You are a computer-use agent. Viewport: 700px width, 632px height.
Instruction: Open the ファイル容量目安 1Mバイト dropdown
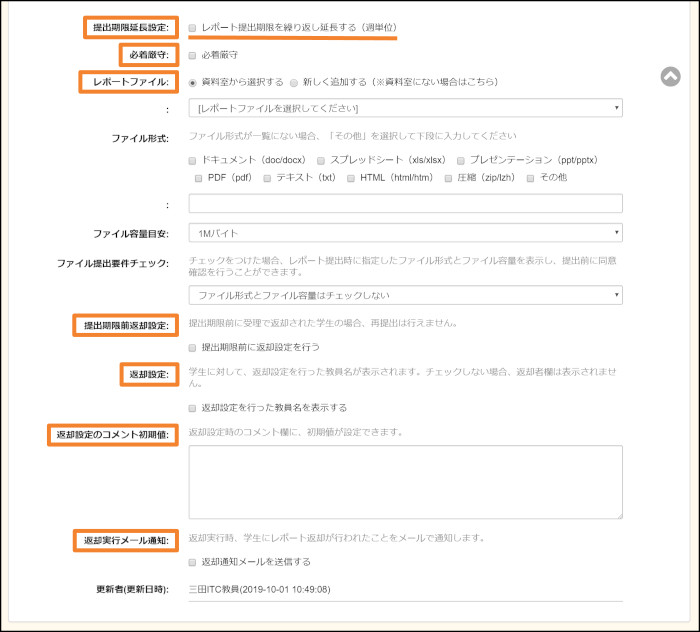(405, 233)
